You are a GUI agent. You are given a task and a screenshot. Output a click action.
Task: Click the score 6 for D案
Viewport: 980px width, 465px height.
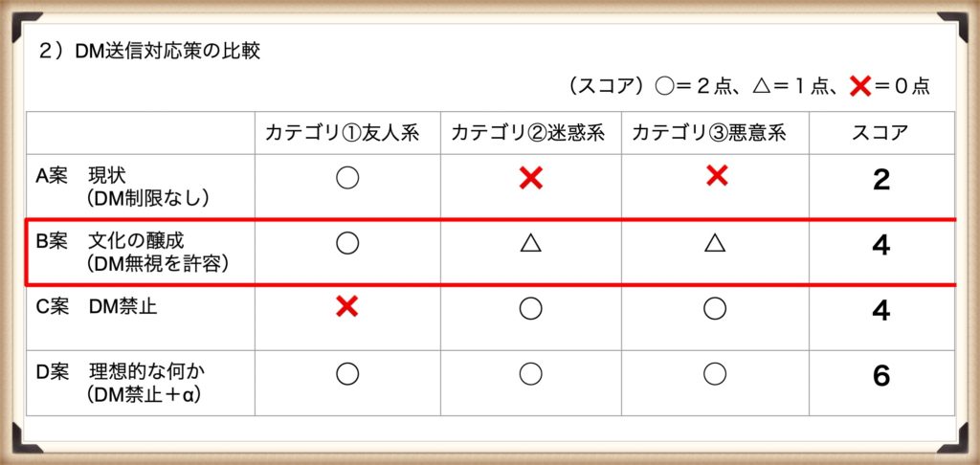880,376
